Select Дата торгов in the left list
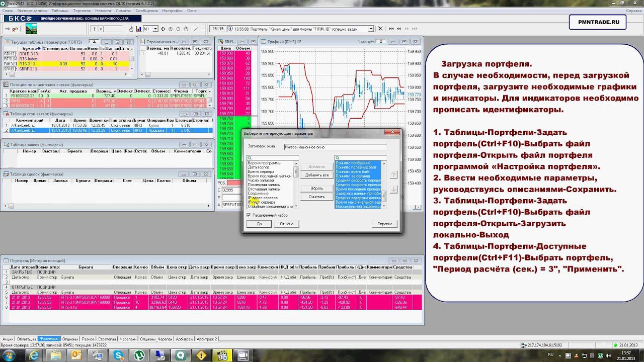The height and width of the screenshot is (362, 644). pos(259,167)
